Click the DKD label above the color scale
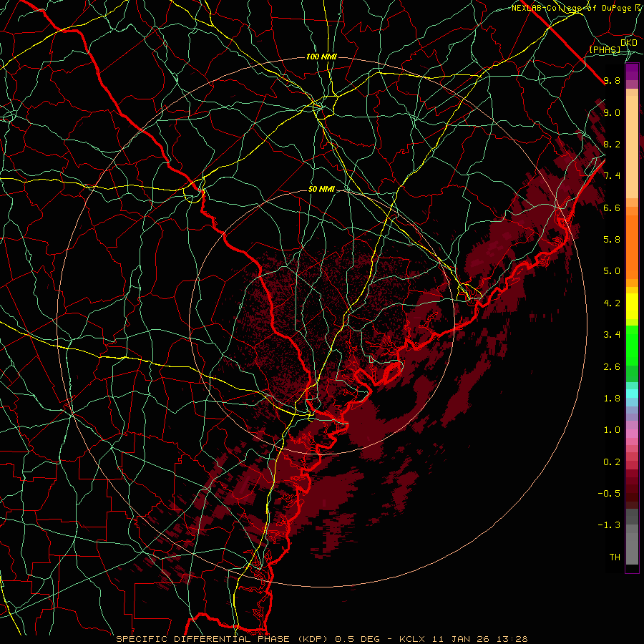 629,42
